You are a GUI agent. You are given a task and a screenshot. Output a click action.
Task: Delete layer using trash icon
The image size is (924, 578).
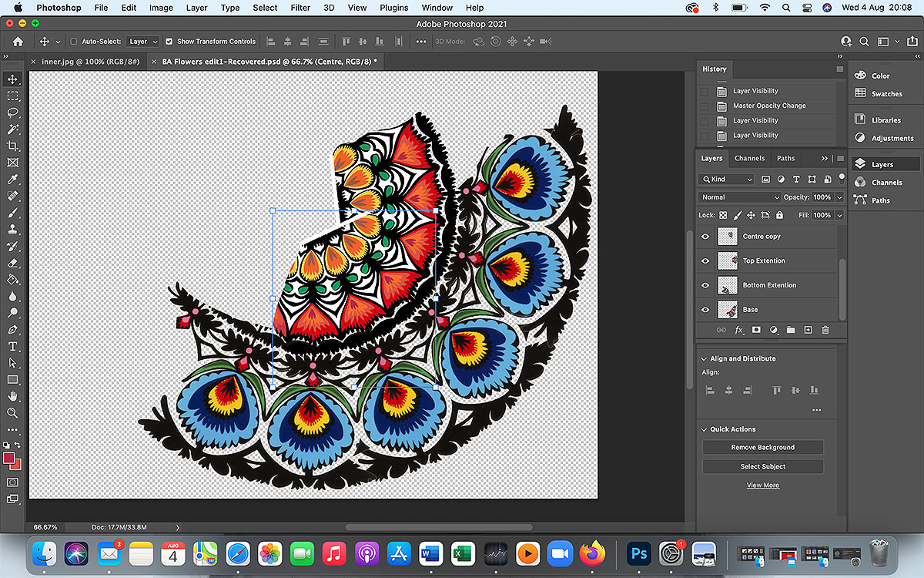point(825,330)
